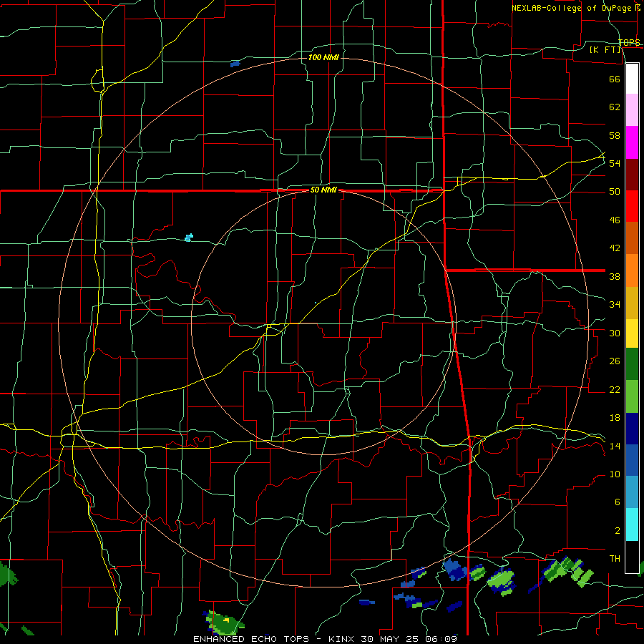Click the 30 scale value in legend
Viewport: 644px width, 644px height.
click(x=615, y=333)
